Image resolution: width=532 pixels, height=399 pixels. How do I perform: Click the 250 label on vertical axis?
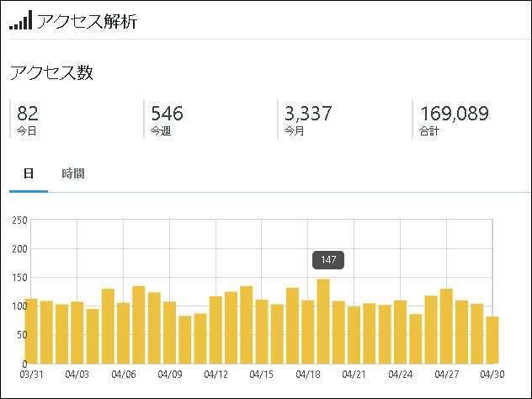tap(19, 221)
